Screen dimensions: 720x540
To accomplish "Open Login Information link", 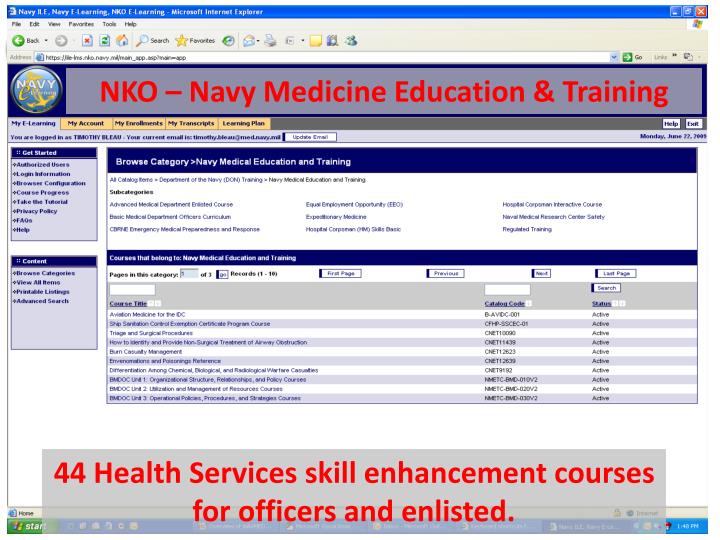I will coord(42,174).
